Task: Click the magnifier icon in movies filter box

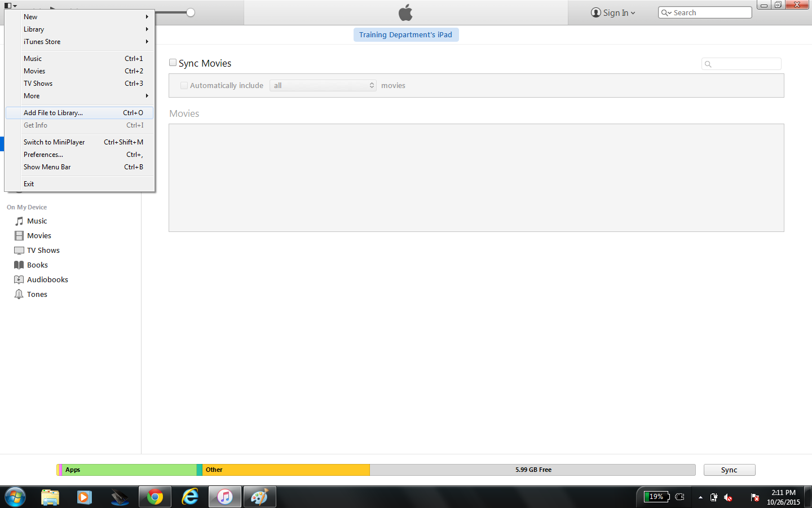Action: [x=708, y=64]
